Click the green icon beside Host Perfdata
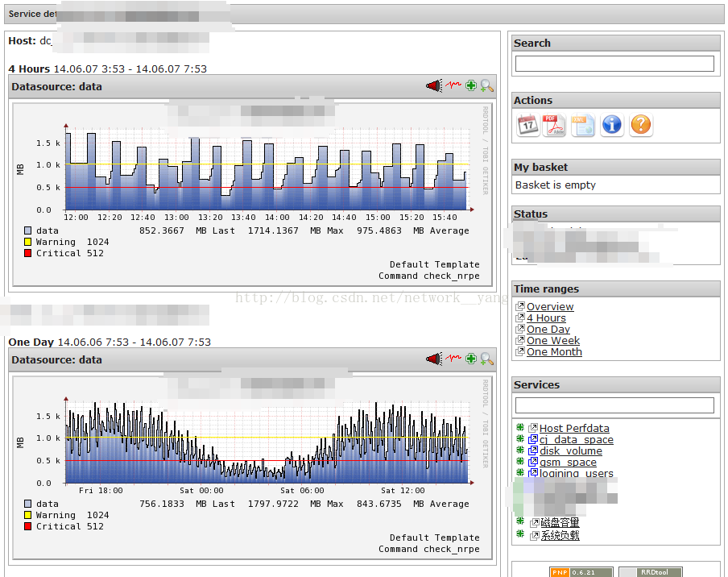Screen dimensions: 728x577 [520, 427]
